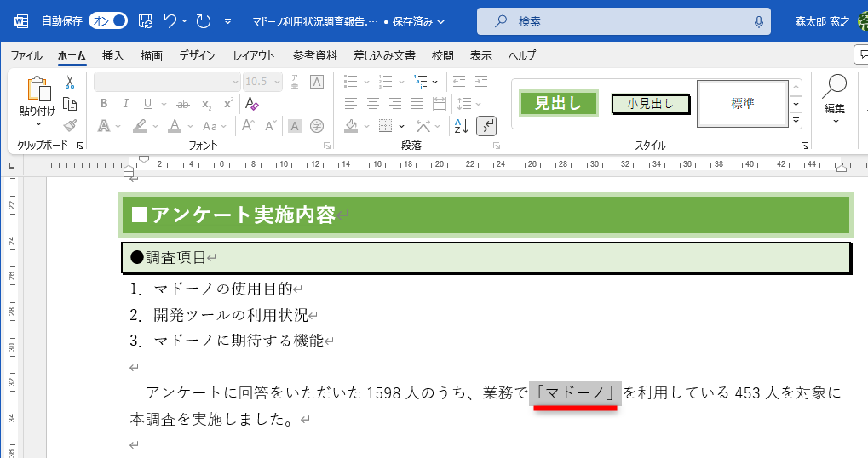Apply the 標準 style

[742, 104]
